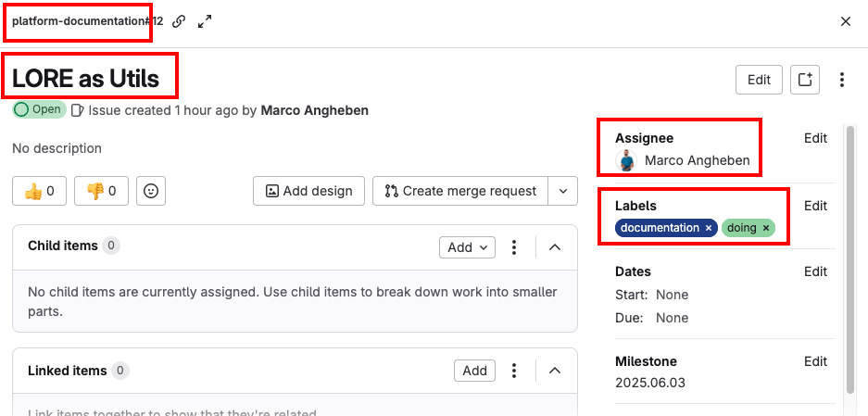Click Create merge request
868x416 pixels.
460,191
